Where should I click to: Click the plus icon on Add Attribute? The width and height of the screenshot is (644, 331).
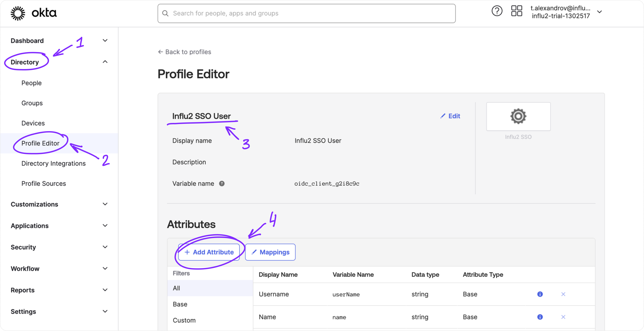point(187,252)
